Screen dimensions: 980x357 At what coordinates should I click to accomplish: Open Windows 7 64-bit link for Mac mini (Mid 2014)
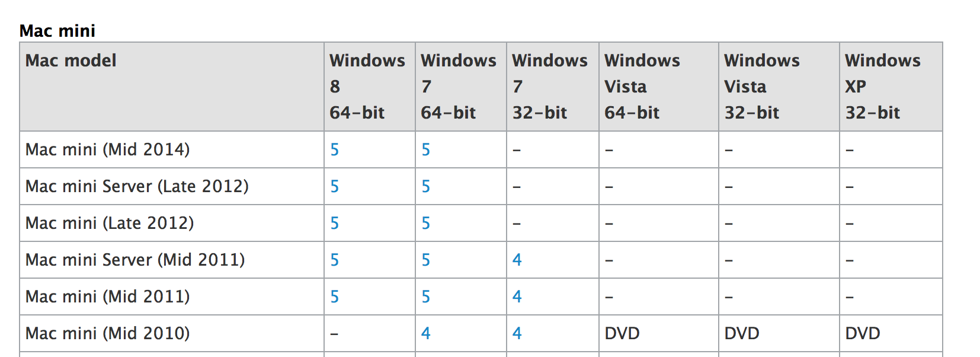[x=426, y=150]
